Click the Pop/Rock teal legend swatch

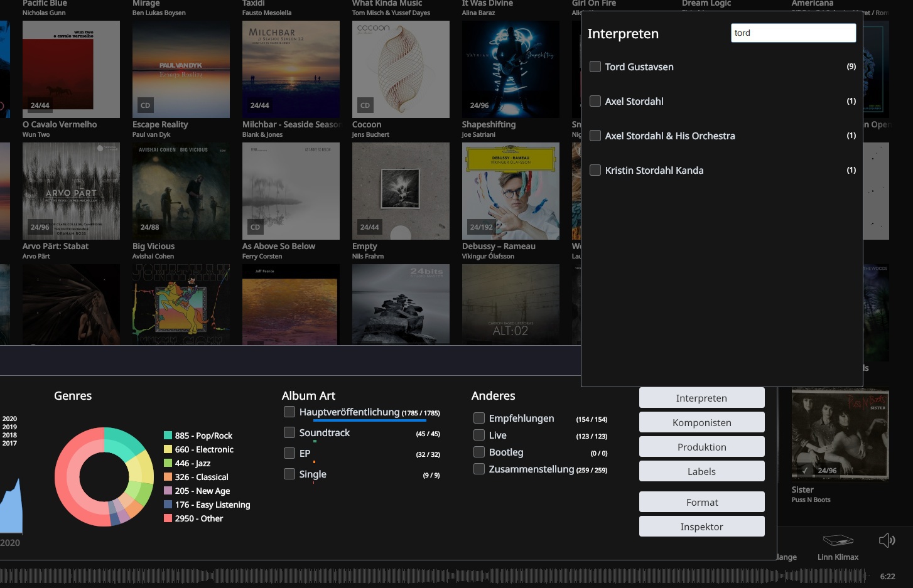(168, 436)
